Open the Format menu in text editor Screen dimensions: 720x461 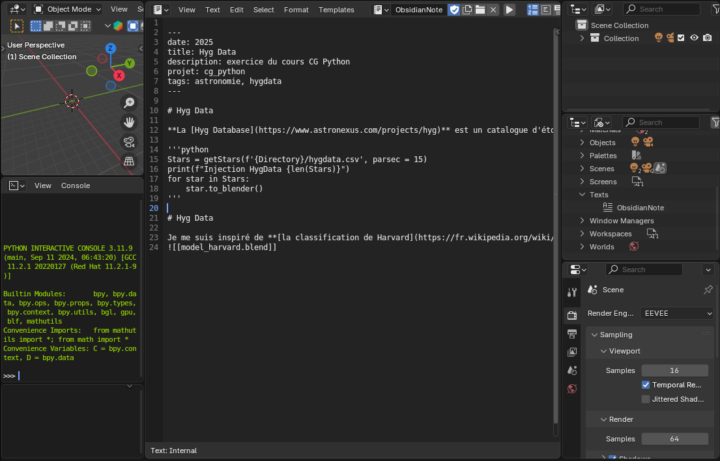click(x=296, y=10)
